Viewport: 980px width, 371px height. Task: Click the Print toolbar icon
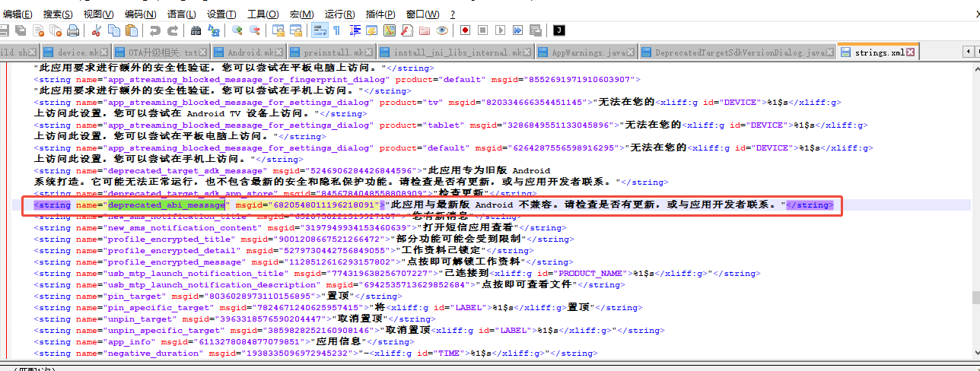point(73,30)
